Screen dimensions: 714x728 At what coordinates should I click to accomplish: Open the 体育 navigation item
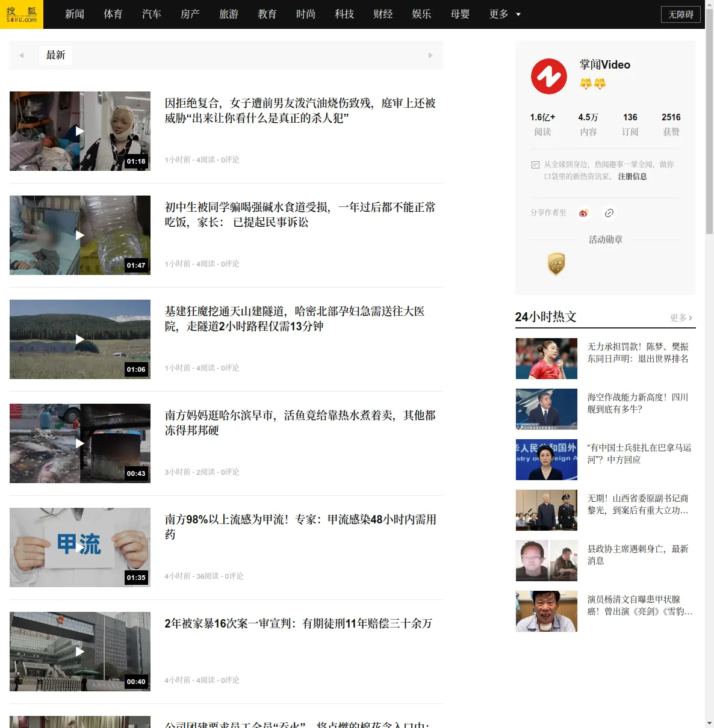[x=113, y=14]
